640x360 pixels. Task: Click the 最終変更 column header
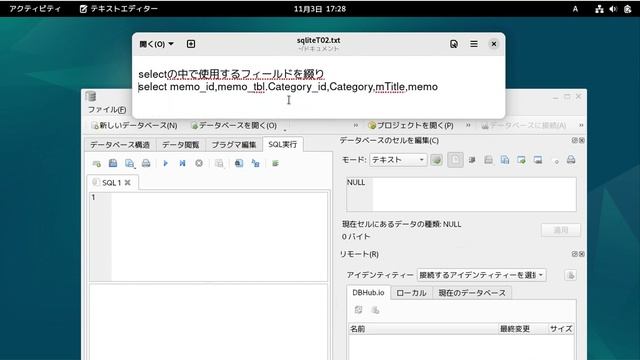(x=523, y=329)
